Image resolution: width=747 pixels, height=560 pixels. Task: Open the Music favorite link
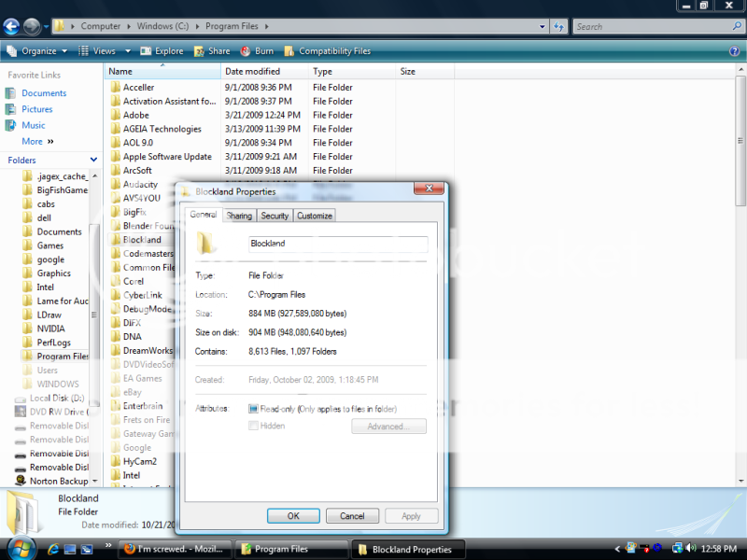[x=34, y=125]
